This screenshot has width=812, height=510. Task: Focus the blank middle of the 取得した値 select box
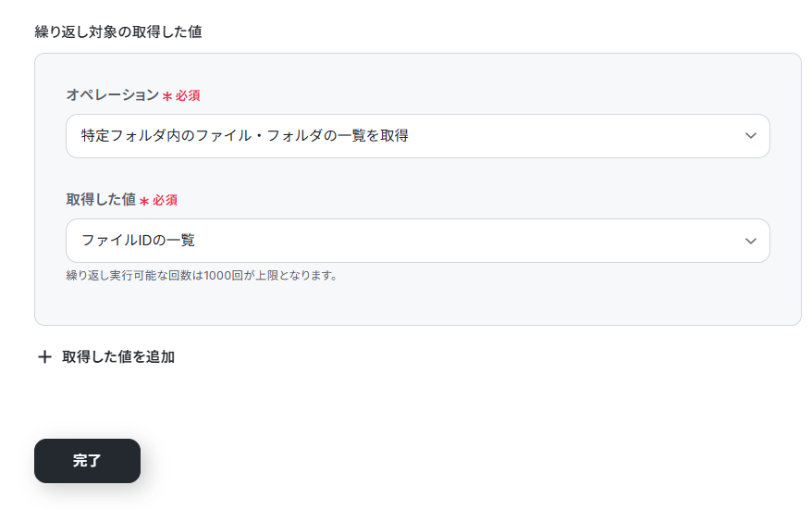click(466, 241)
